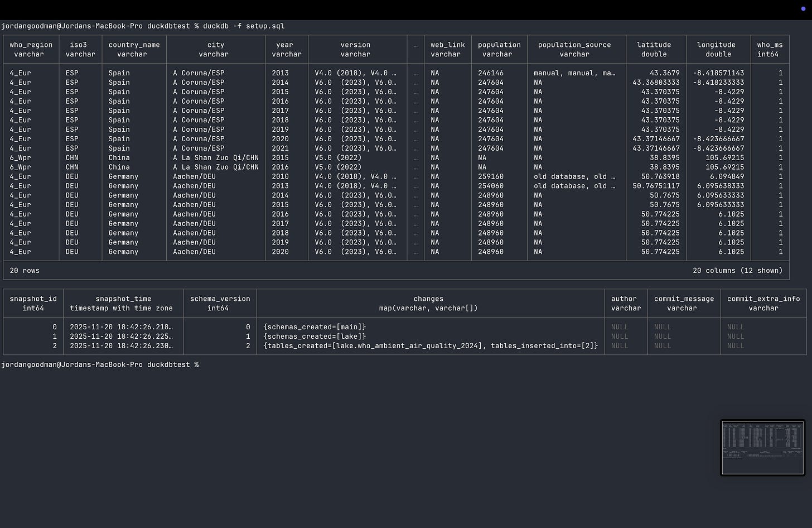The image size is (812, 528).
Task: Click year 2010 in the Aachen row
Action: click(x=281, y=176)
